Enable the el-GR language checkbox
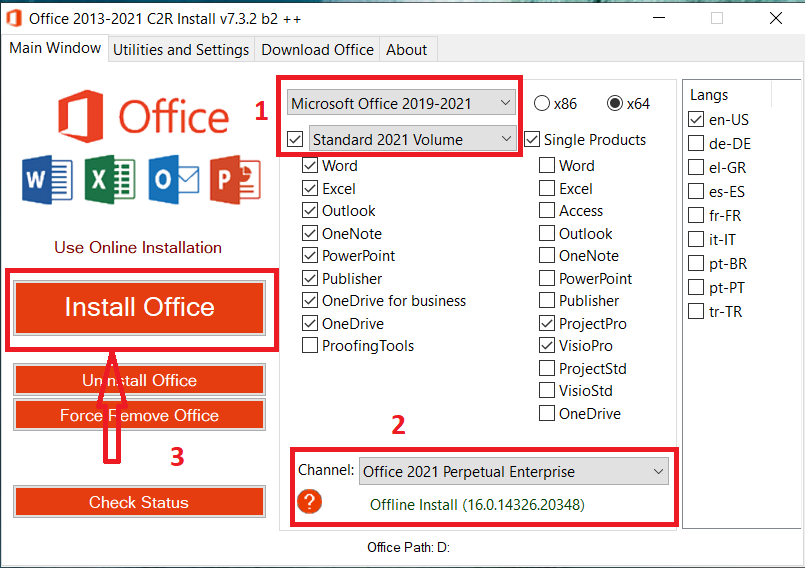Viewport: 805px width, 568px height. click(696, 167)
